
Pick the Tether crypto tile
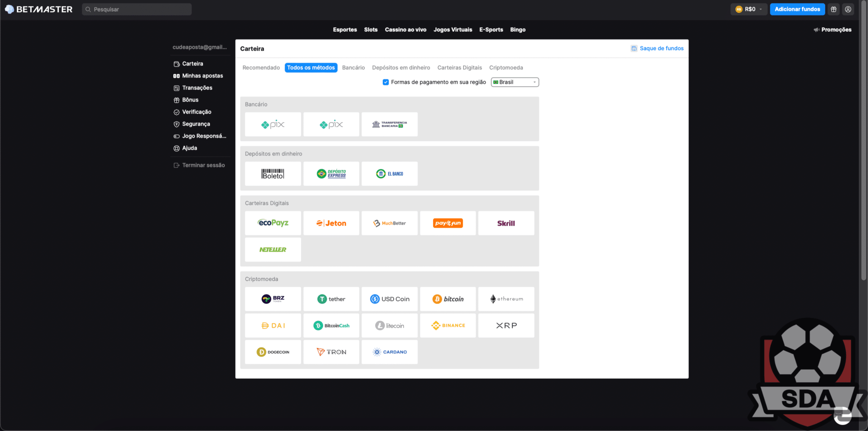coord(332,299)
